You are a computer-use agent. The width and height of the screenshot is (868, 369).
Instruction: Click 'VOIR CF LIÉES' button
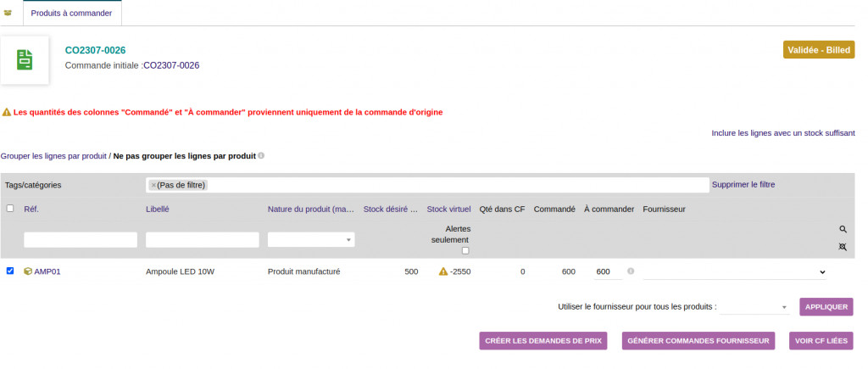[x=821, y=341]
